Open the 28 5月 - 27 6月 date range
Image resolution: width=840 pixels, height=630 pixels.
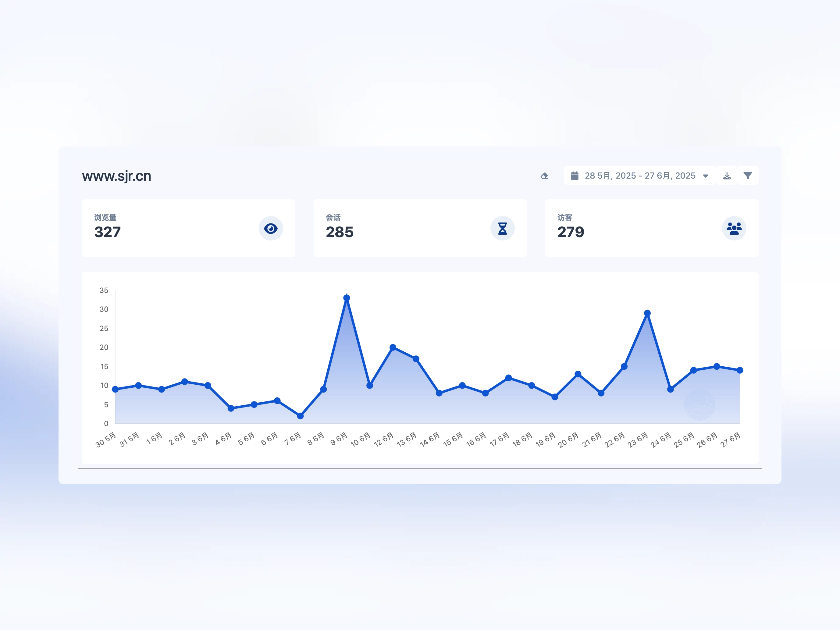(640, 176)
